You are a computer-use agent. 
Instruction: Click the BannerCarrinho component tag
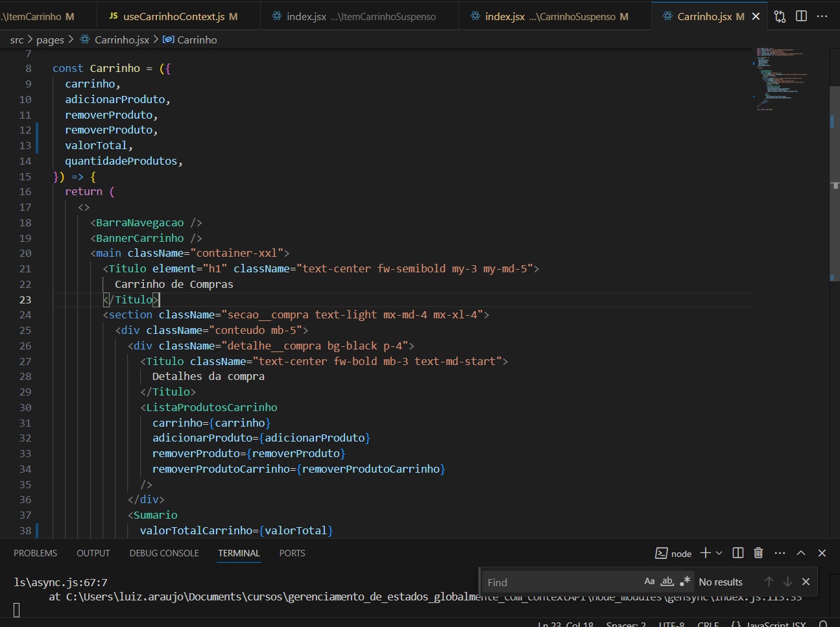140,238
